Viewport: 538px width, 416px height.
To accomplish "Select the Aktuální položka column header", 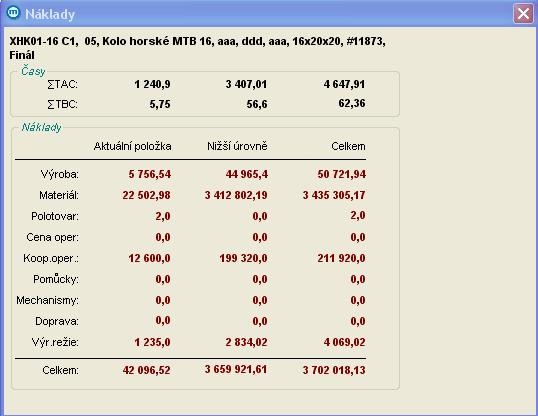I will tap(132, 146).
